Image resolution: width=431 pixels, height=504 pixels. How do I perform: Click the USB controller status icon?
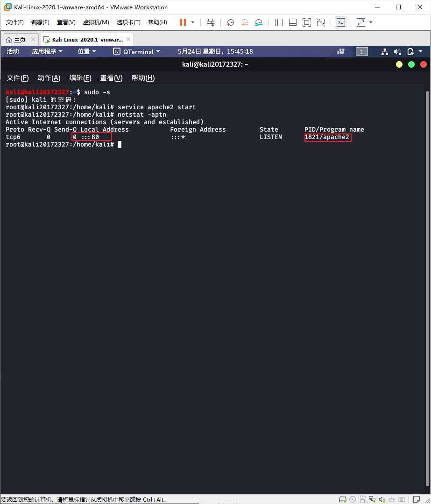click(x=392, y=499)
